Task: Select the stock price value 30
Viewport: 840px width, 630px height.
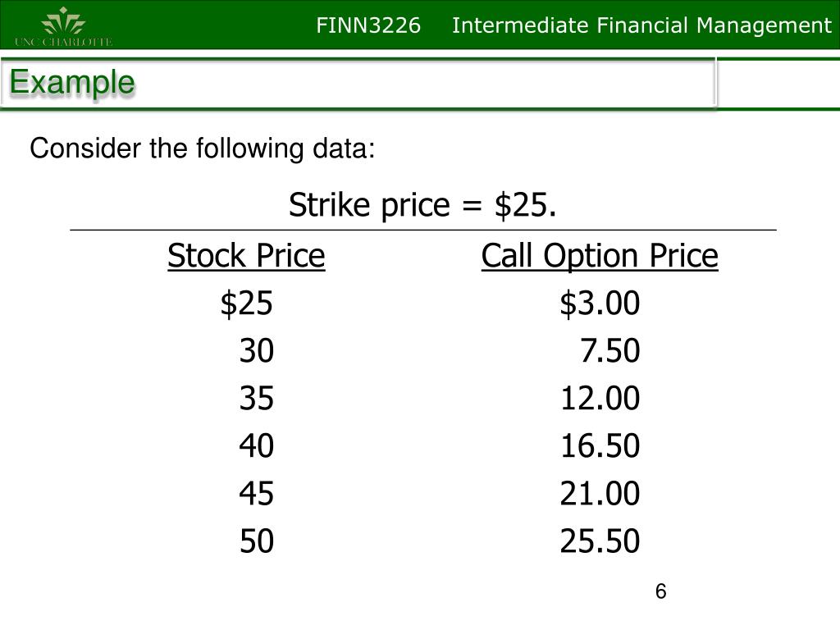Action: coord(257,351)
